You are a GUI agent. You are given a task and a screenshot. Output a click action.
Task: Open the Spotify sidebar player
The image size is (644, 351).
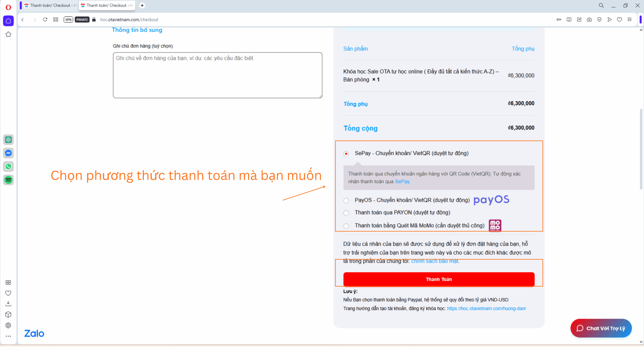click(x=8, y=180)
